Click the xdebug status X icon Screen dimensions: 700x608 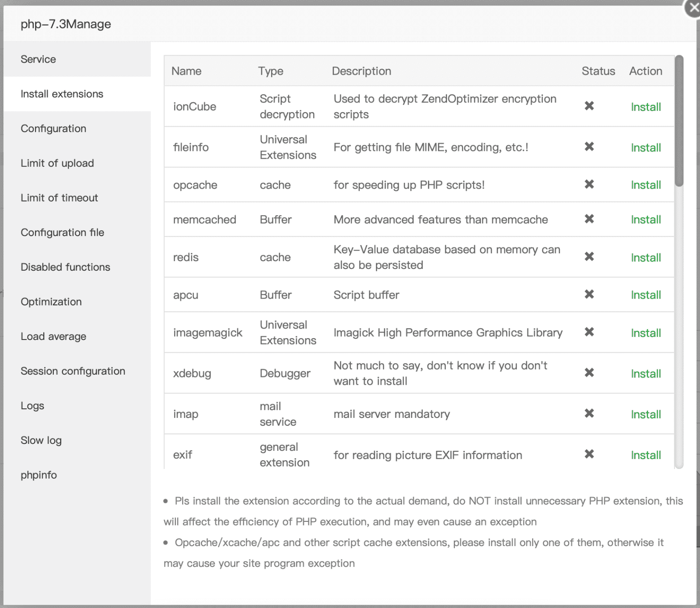coord(589,373)
